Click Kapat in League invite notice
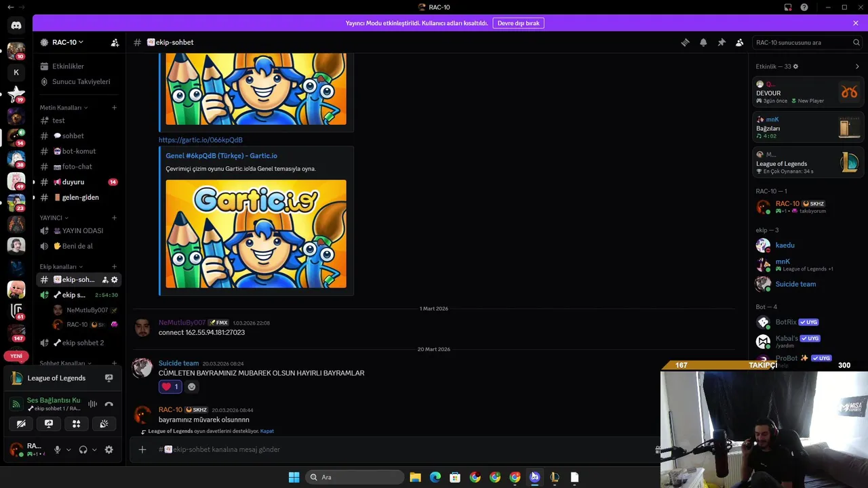 coord(267,431)
